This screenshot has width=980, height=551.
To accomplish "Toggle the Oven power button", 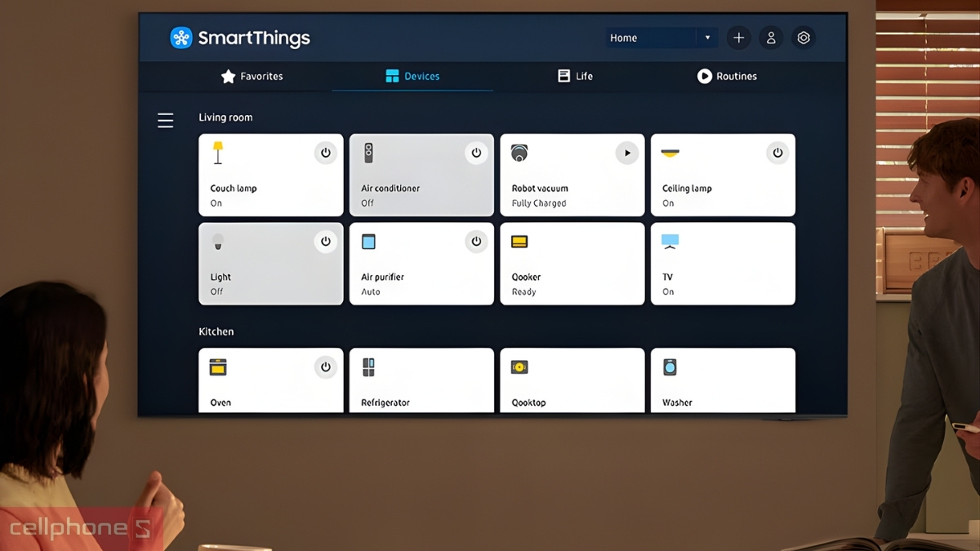I will point(325,367).
